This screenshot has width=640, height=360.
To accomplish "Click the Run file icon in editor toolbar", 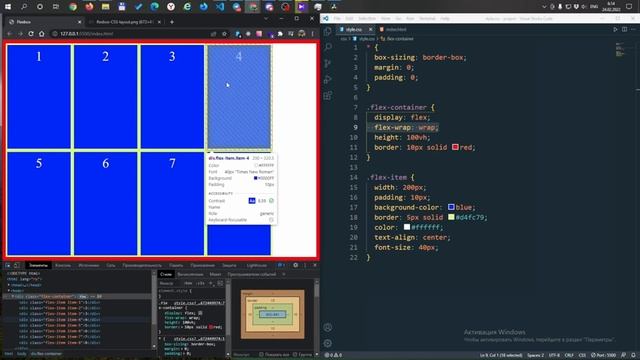I will (x=616, y=29).
